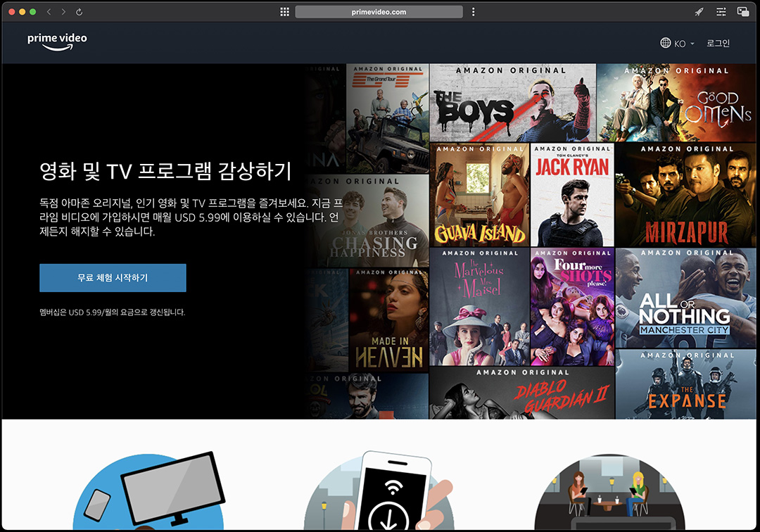Click the globe language icon
Screen dimensions: 760x532
click(x=666, y=43)
